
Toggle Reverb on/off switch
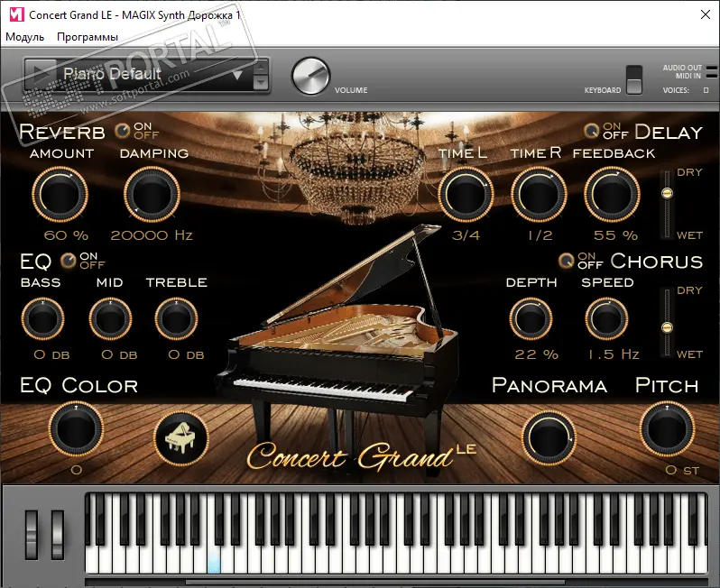(122, 132)
